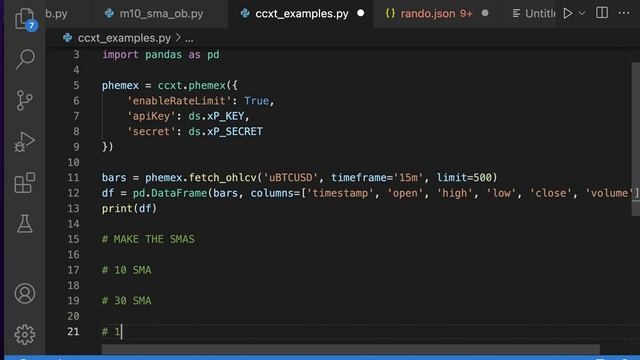Open the Extensions view
The width and height of the screenshot is (640, 360).
tap(24, 182)
